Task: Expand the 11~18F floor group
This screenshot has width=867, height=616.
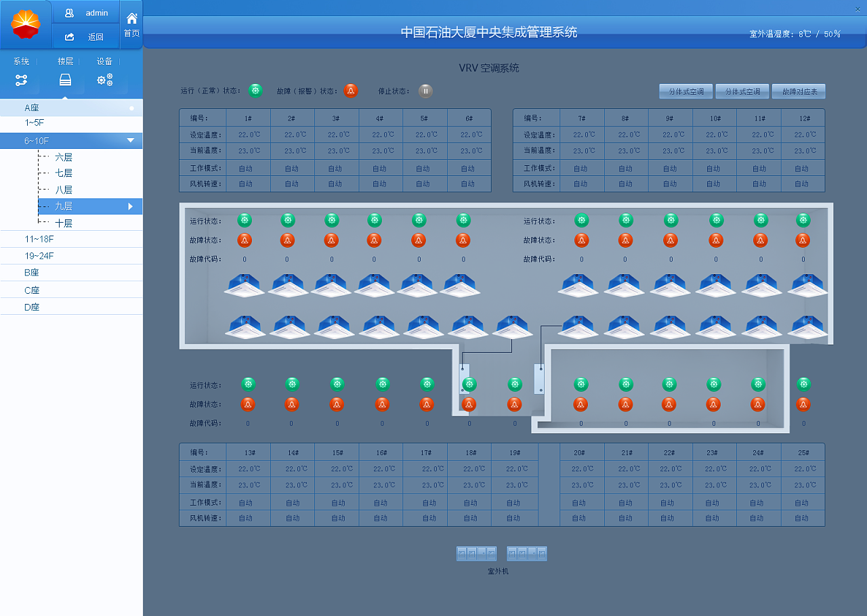Action: [71, 239]
